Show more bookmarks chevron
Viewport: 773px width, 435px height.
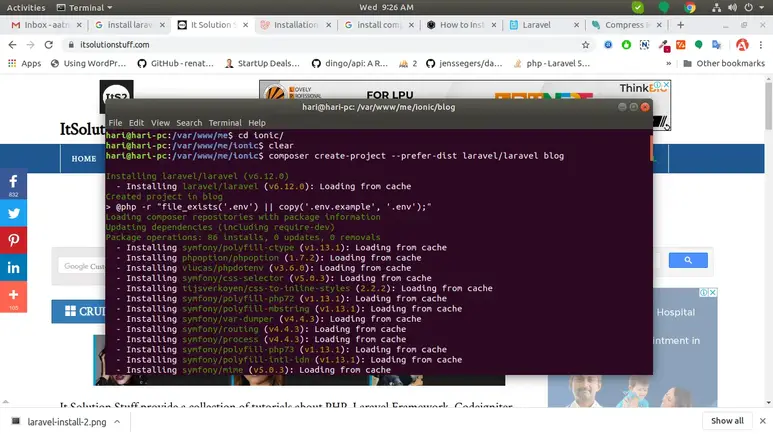[x=668, y=63]
